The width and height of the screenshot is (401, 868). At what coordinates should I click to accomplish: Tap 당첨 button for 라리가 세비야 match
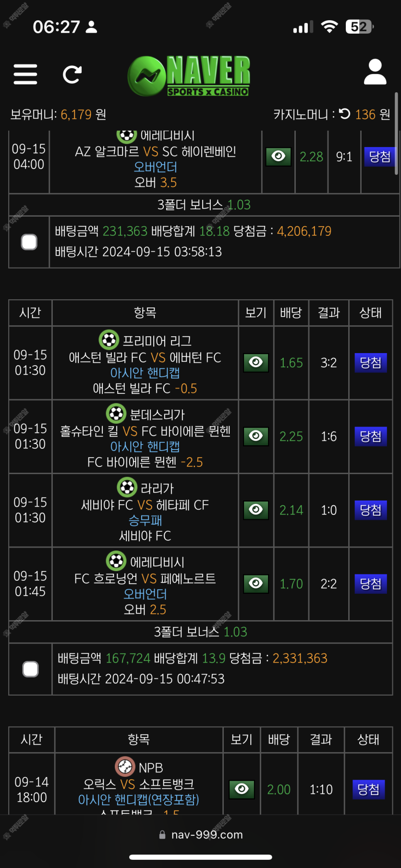click(371, 510)
